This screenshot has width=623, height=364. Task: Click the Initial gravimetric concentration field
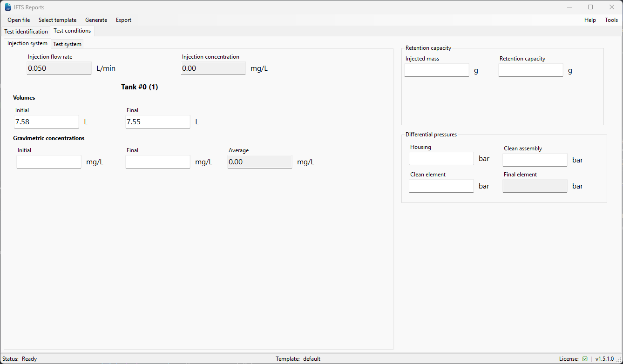coord(49,162)
